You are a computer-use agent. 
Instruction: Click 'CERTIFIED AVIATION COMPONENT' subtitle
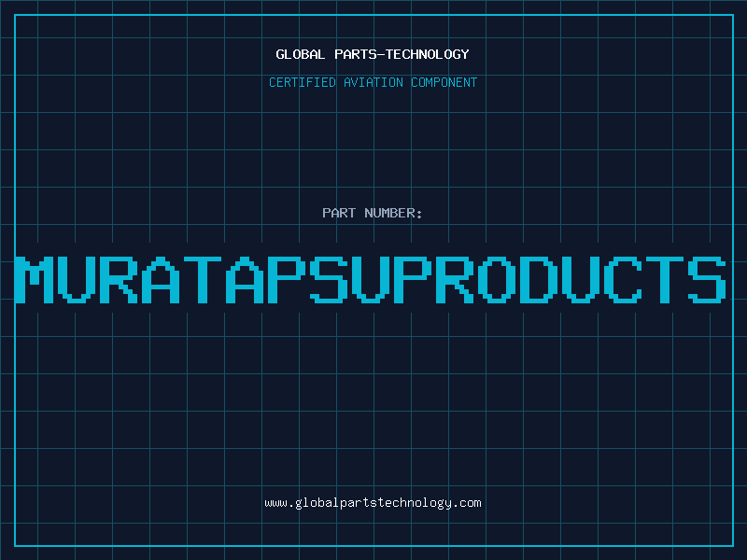point(373,82)
